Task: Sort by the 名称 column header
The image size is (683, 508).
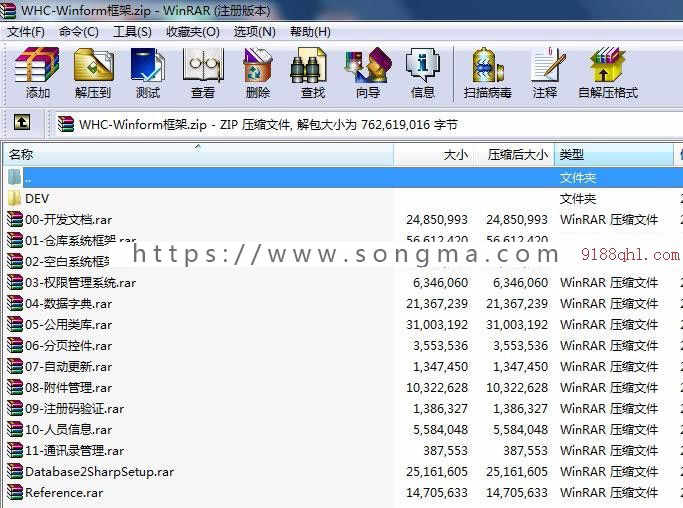Action: [198, 155]
